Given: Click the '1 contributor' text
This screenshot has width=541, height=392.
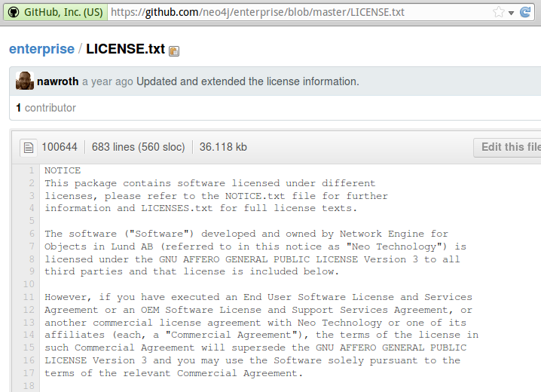Looking at the screenshot, I should (46, 108).
